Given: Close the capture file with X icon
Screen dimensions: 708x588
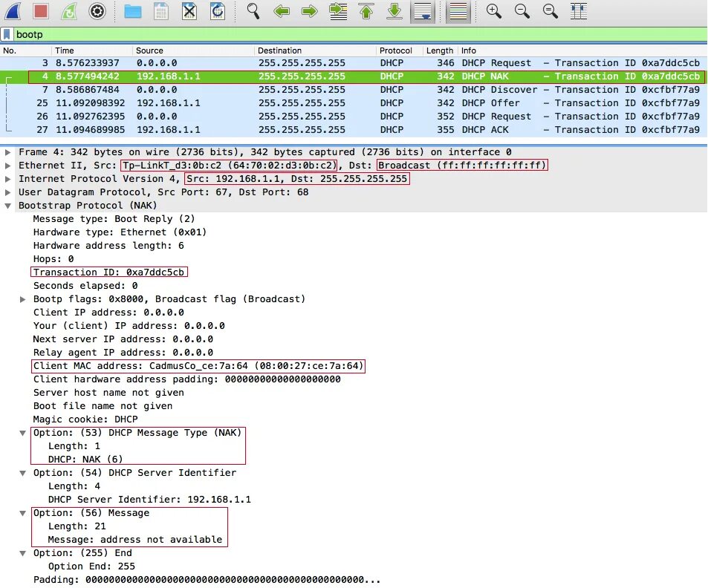Looking at the screenshot, I should 189,11.
